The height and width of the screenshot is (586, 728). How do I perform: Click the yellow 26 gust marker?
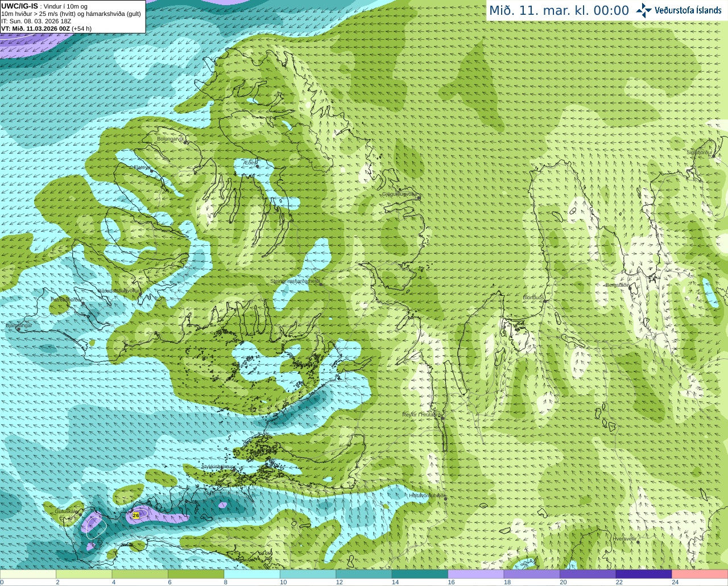click(x=135, y=515)
